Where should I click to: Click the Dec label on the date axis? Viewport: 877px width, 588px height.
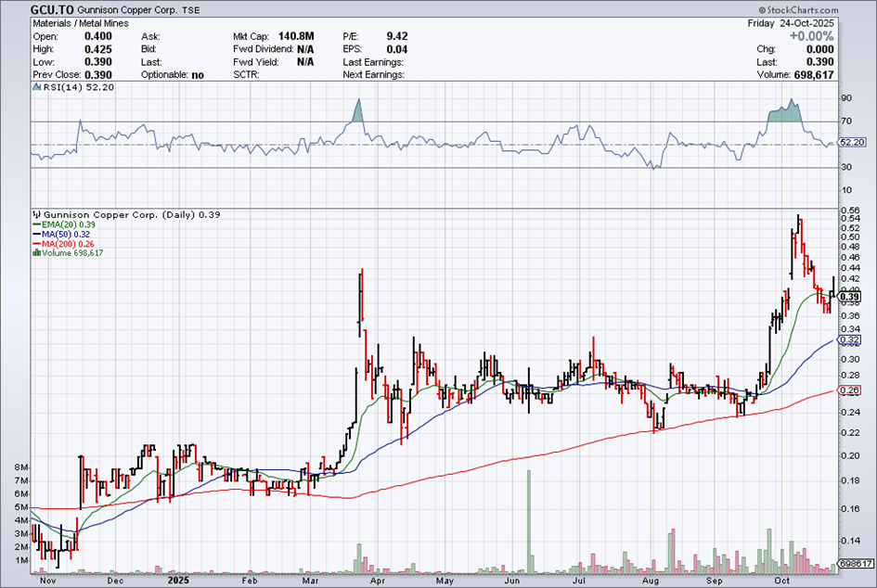(115, 581)
